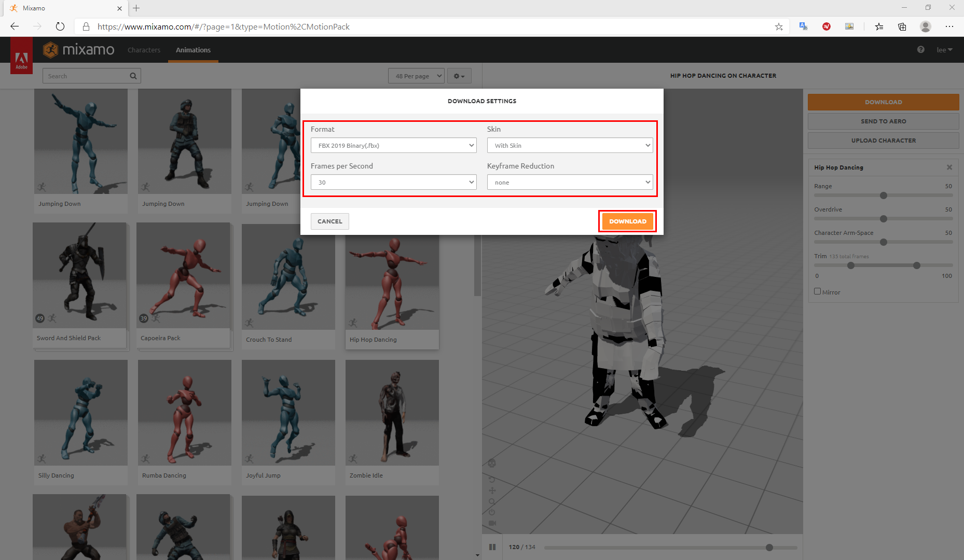Image resolution: width=964 pixels, height=560 pixels.
Task: Select the Hip Hop Dancing animation
Action: [x=392, y=292]
